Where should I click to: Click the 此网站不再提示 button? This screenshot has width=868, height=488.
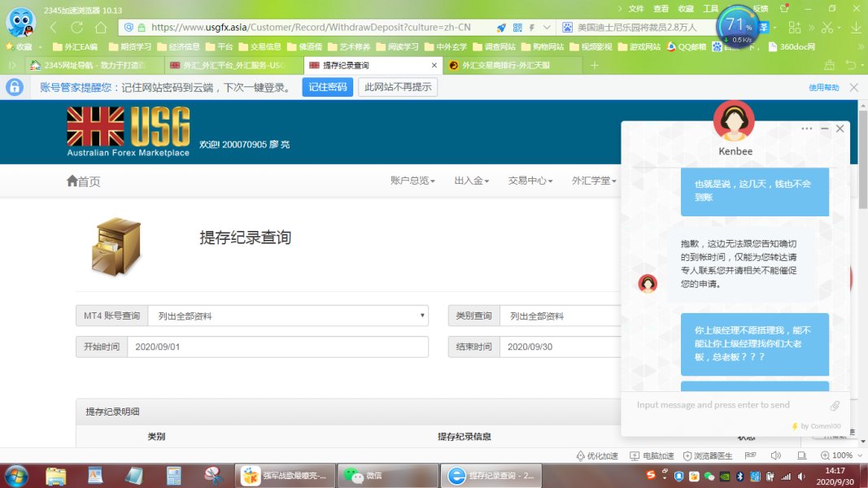(398, 87)
